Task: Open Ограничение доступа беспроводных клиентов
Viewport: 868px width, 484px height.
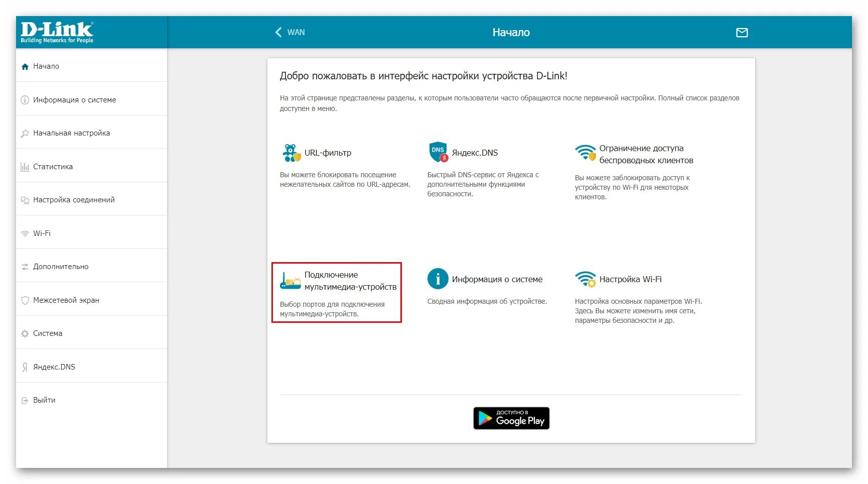Action: point(646,154)
